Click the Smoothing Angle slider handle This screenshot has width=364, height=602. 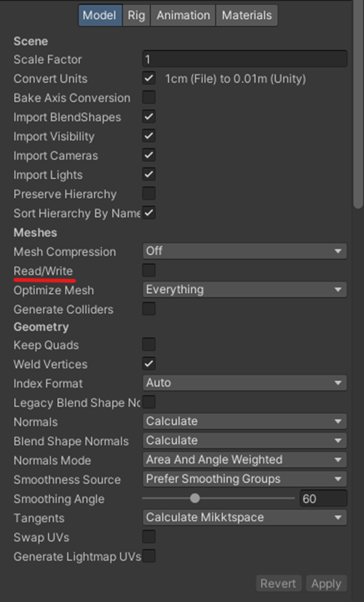(195, 499)
